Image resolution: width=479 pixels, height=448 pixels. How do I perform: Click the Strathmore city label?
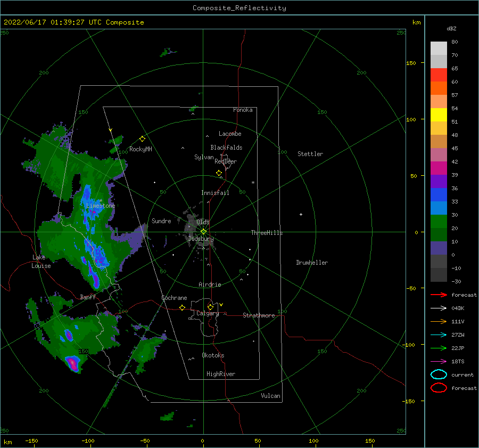pos(259,315)
